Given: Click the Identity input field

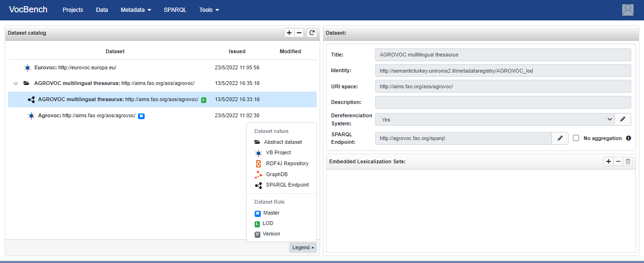Looking at the screenshot, I should [503, 71].
